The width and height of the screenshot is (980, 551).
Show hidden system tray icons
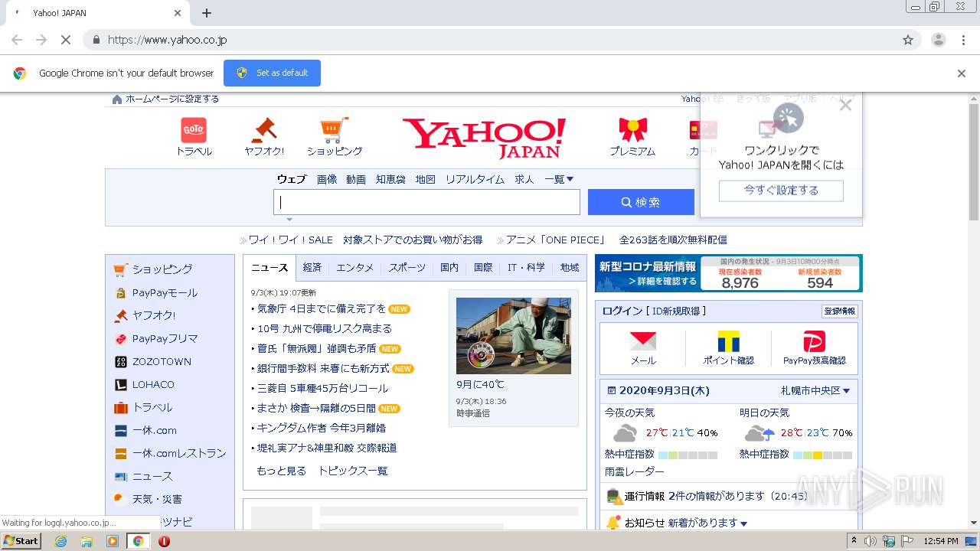coord(854,541)
